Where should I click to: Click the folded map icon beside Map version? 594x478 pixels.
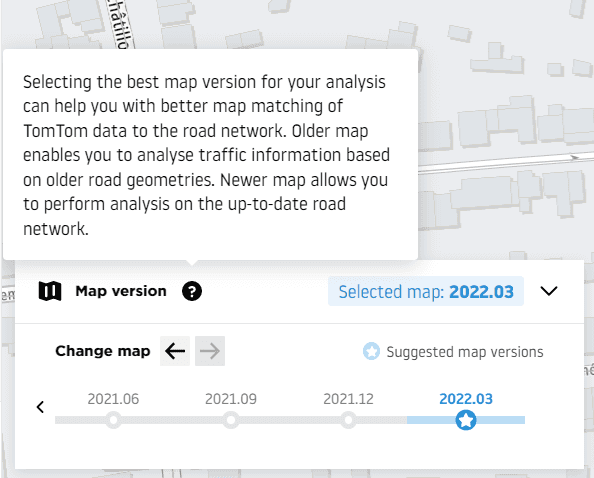50,291
